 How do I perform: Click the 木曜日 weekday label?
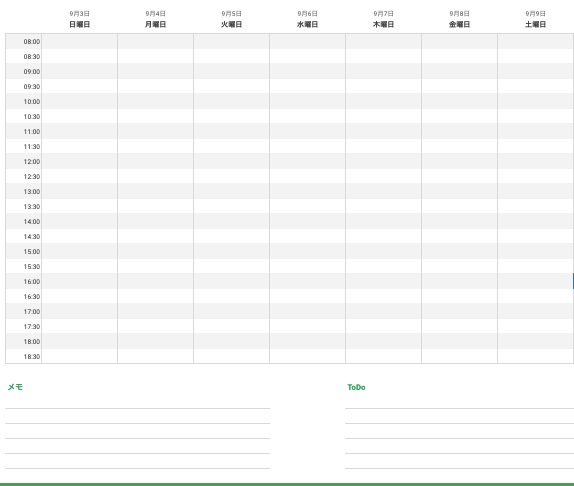383,24
